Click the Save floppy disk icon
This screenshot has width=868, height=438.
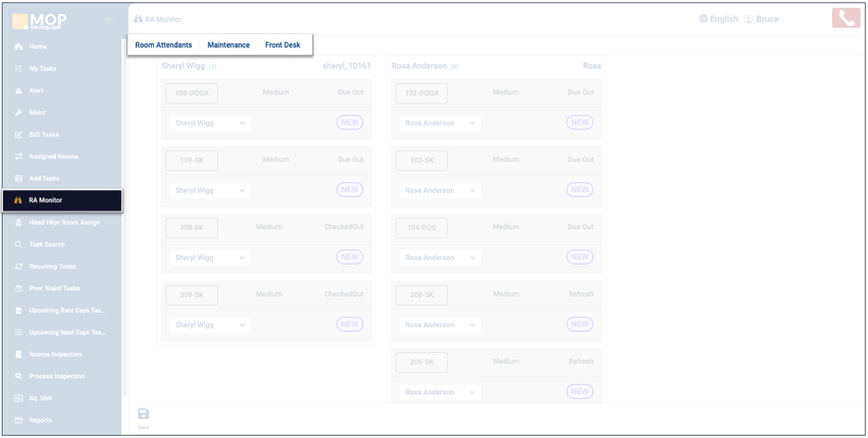coord(143,415)
